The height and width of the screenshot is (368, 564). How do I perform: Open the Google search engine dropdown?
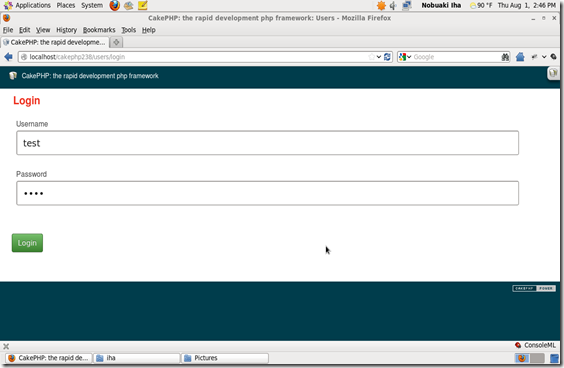pos(405,57)
